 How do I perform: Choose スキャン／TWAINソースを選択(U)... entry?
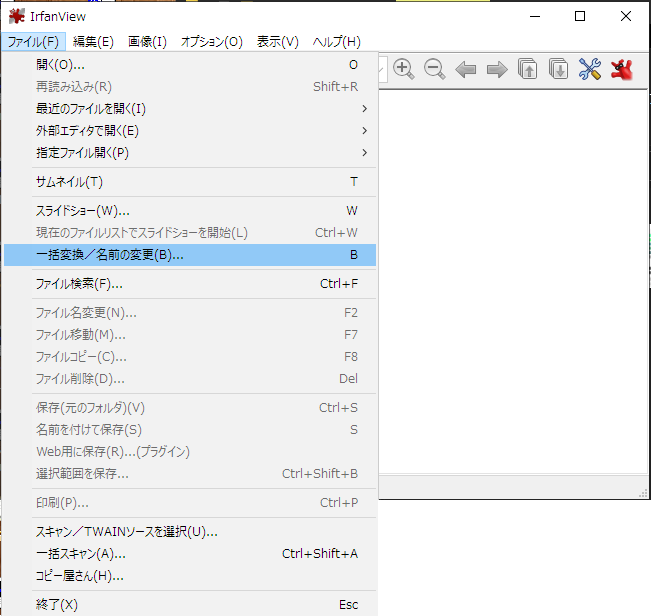pos(190,532)
